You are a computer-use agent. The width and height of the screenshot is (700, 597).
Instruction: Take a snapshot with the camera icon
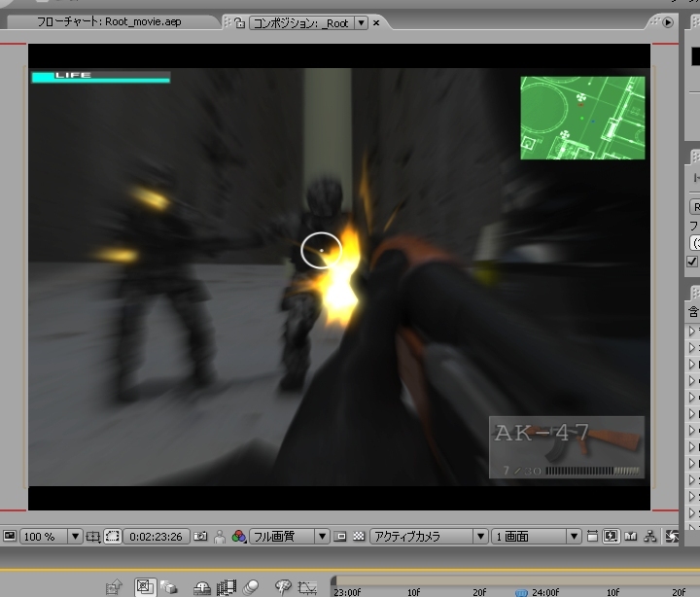[200, 536]
